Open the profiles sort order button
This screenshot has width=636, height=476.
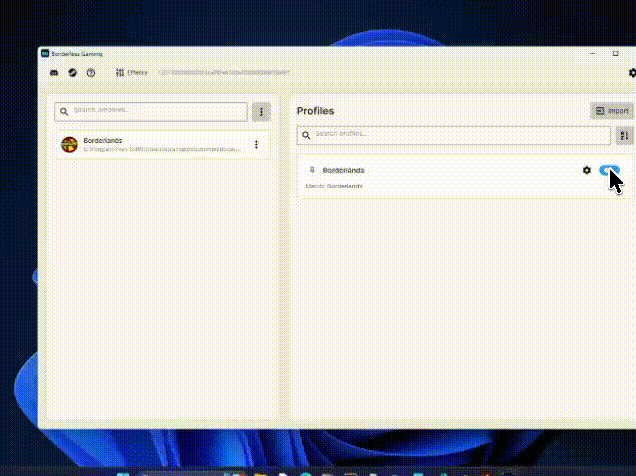coord(625,135)
